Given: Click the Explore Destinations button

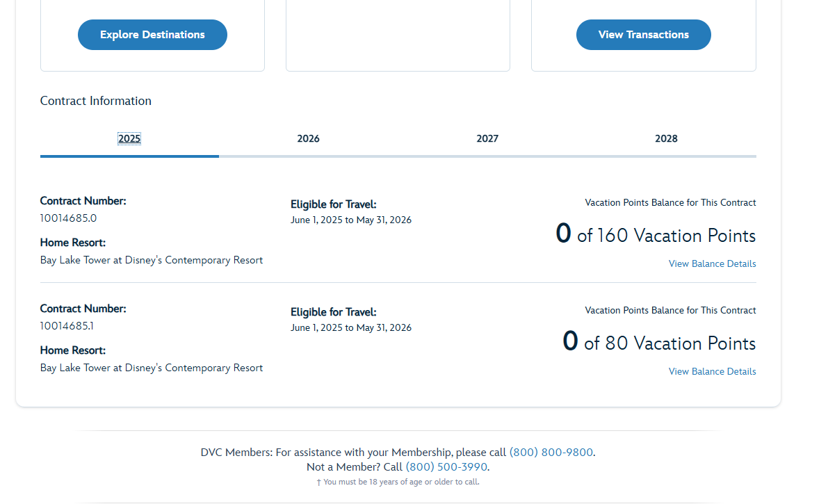Looking at the screenshot, I should (x=152, y=35).
